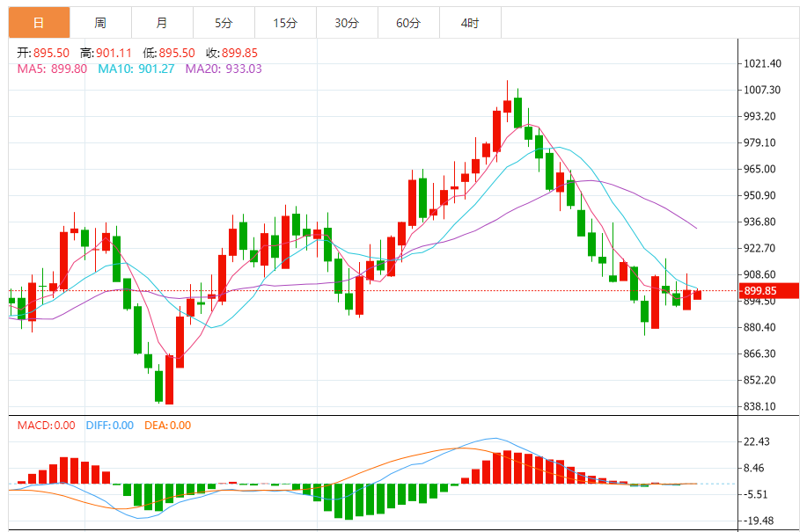Click the 1021.40 price axis label
The width and height of the screenshot is (807, 532).
[763, 64]
